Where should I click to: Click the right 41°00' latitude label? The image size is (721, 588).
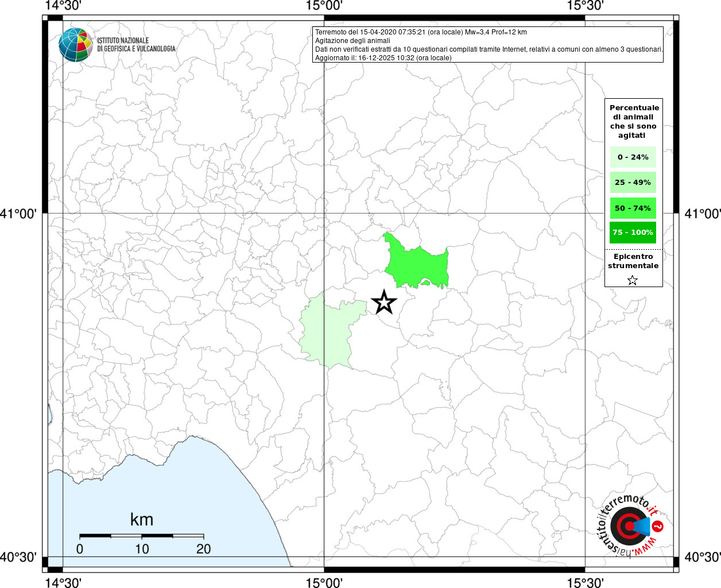click(703, 214)
